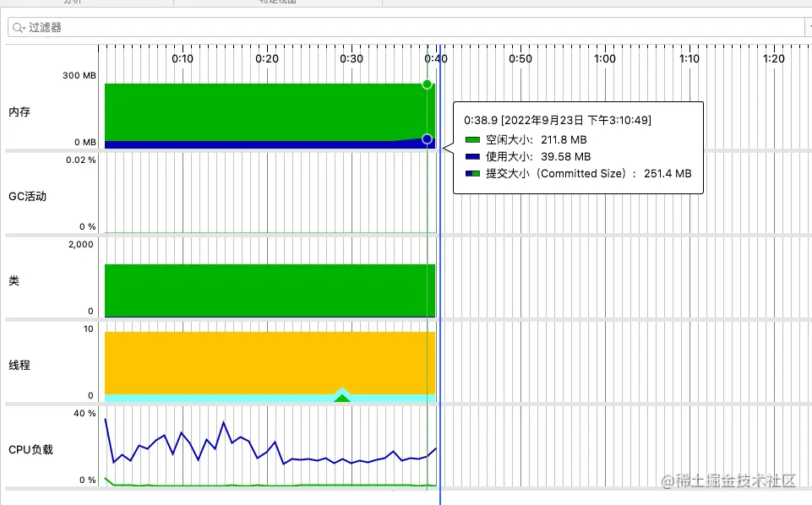Screen dimensions: 812x505
Task: Click the 0:30 mark on the time ruler
Action: [x=352, y=58]
